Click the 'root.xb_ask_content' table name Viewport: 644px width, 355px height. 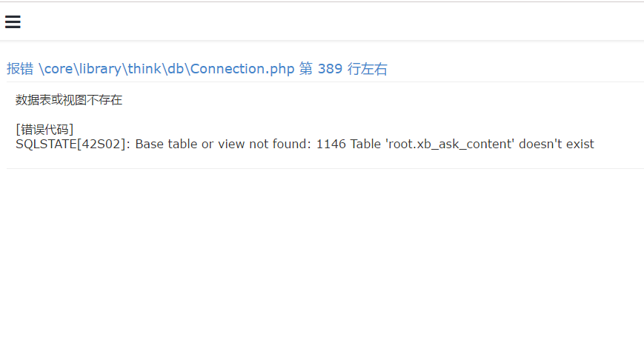click(x=450, y=145)
